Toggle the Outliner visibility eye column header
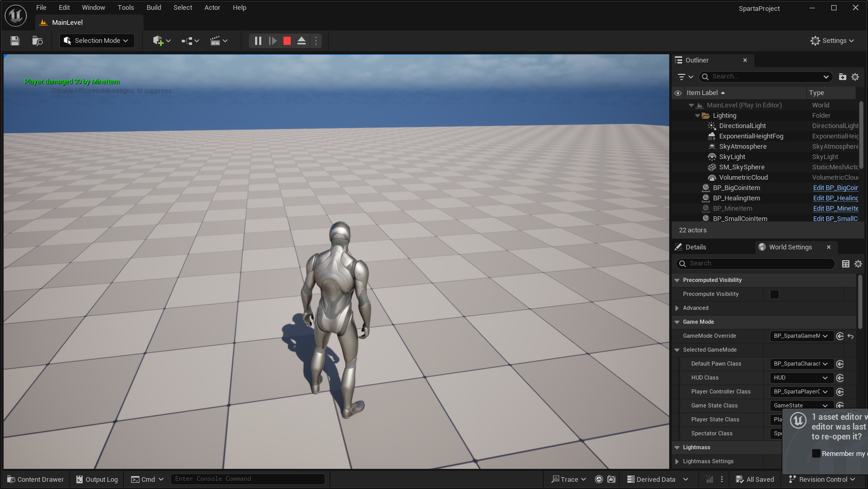The width and height of the screenshot is (868, 489). 678,93
